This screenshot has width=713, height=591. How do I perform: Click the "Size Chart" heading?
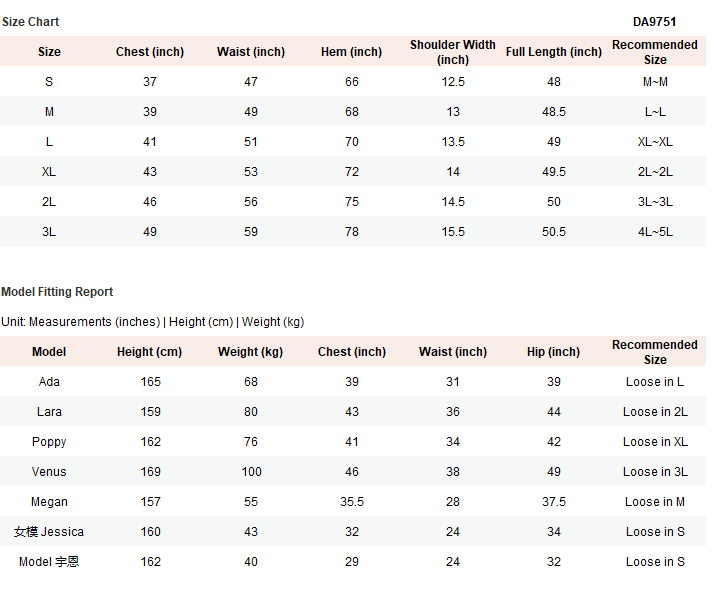coord(30,21)
